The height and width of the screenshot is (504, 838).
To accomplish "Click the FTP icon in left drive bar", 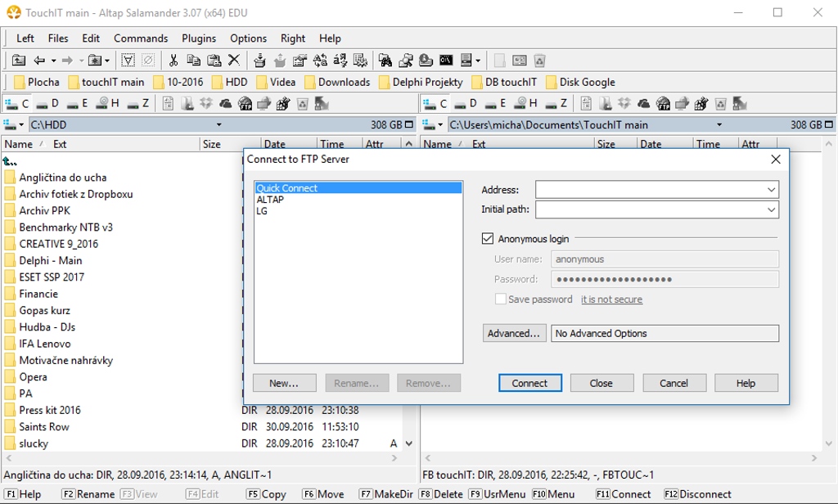I will point(245,104).
